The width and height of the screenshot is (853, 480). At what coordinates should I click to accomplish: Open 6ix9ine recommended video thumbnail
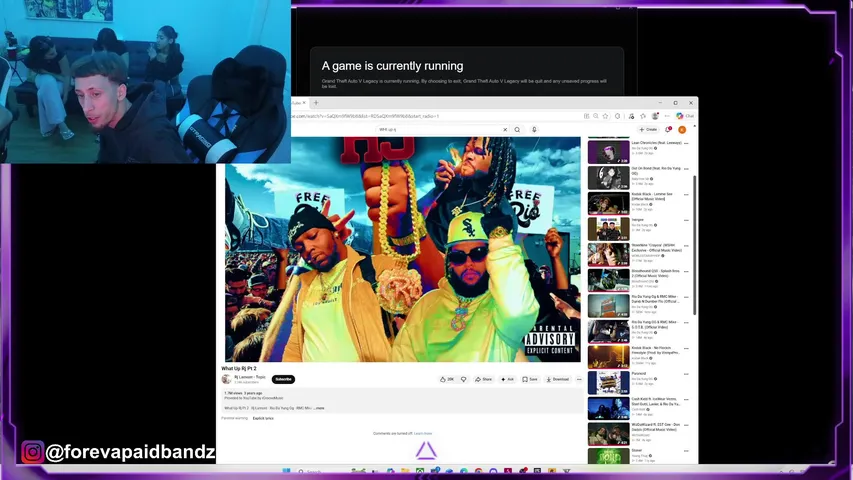point(608,254)
